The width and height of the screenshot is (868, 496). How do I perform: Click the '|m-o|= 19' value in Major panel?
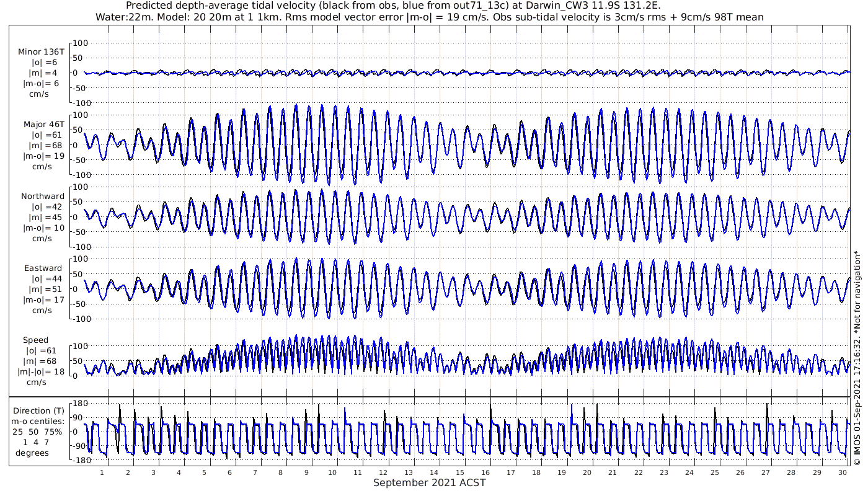point(43,156)
